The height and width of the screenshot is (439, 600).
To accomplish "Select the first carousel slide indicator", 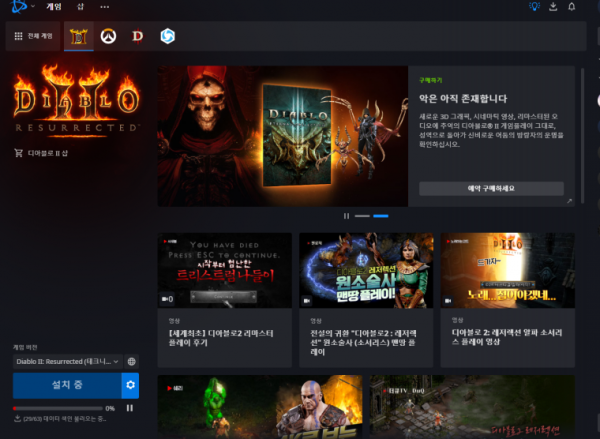I will [362, 216].
